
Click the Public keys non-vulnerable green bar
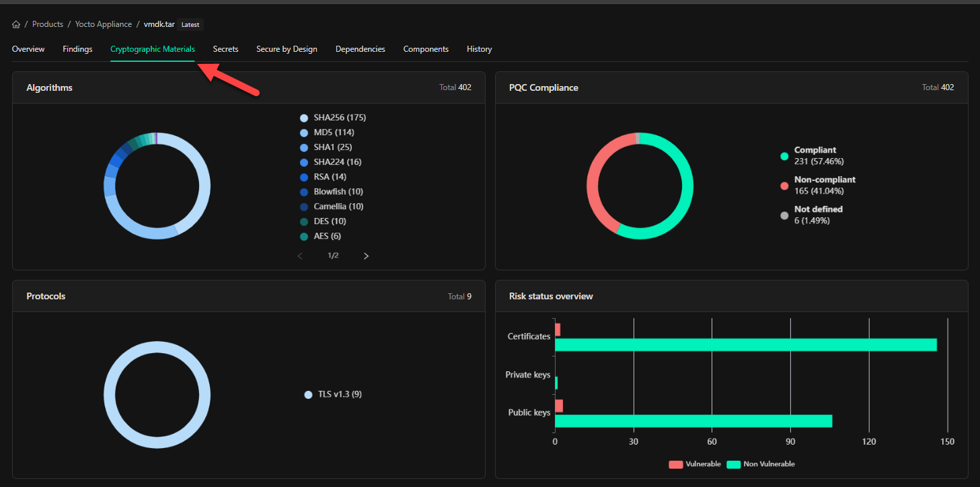pyautogui.click(x=693, y=421)
